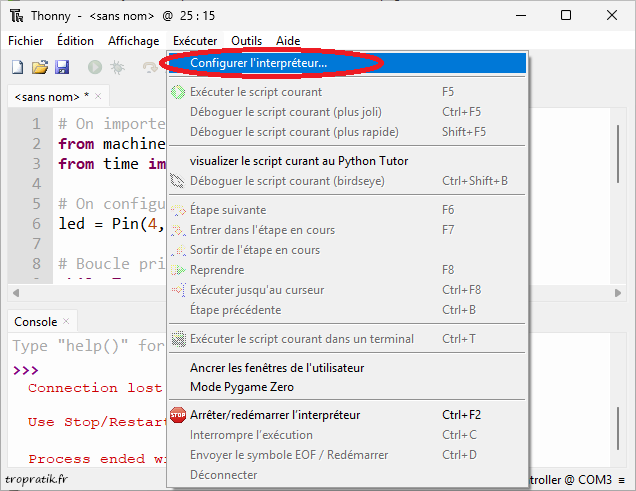Click the Save floppy disk icon
This screenshot has height=491, width=636.
tap(62, 67)
